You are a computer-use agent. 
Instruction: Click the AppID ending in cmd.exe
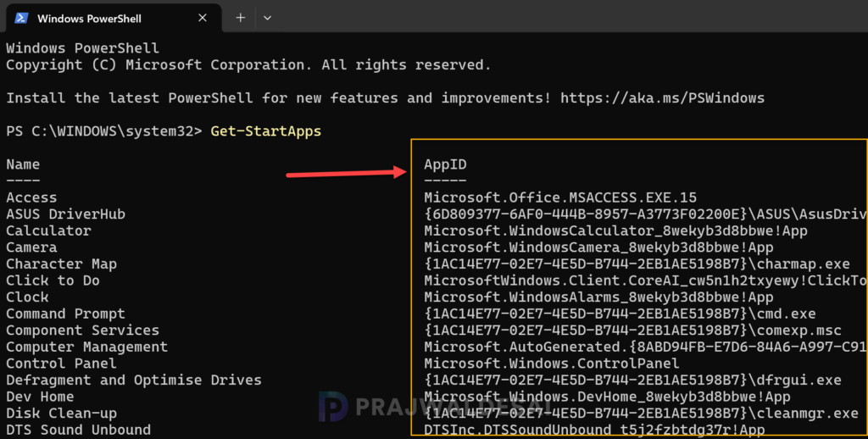(x=620, y=314)
